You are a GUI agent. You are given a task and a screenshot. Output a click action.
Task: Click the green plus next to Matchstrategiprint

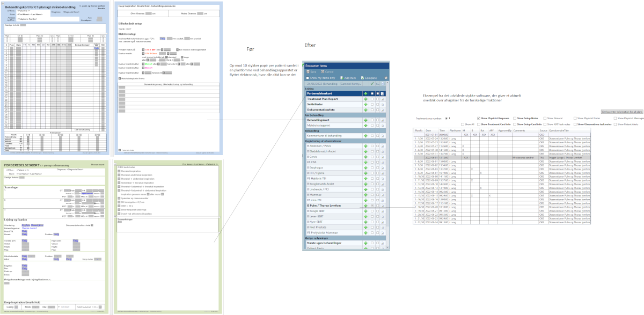[x=365, y=126]
